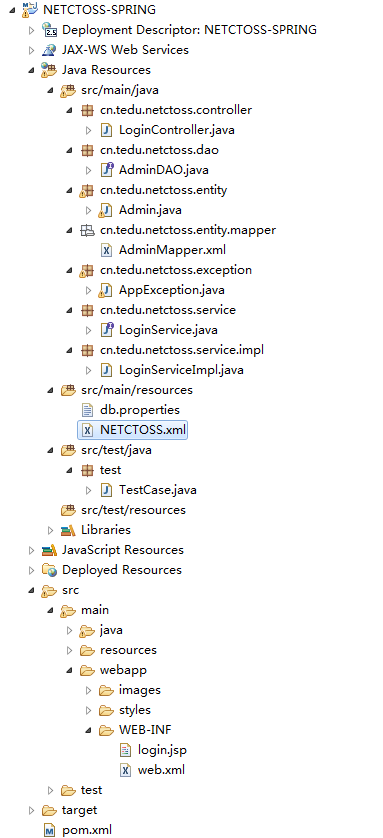
Task: Click the LoginService.java interface icon
Action: [x=106, y=330]
